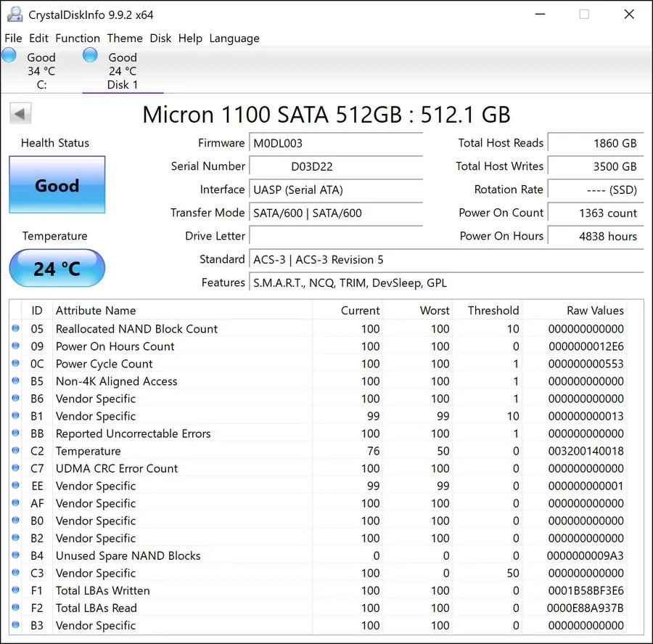Click the status dot for attribute C2

[16, 450]
